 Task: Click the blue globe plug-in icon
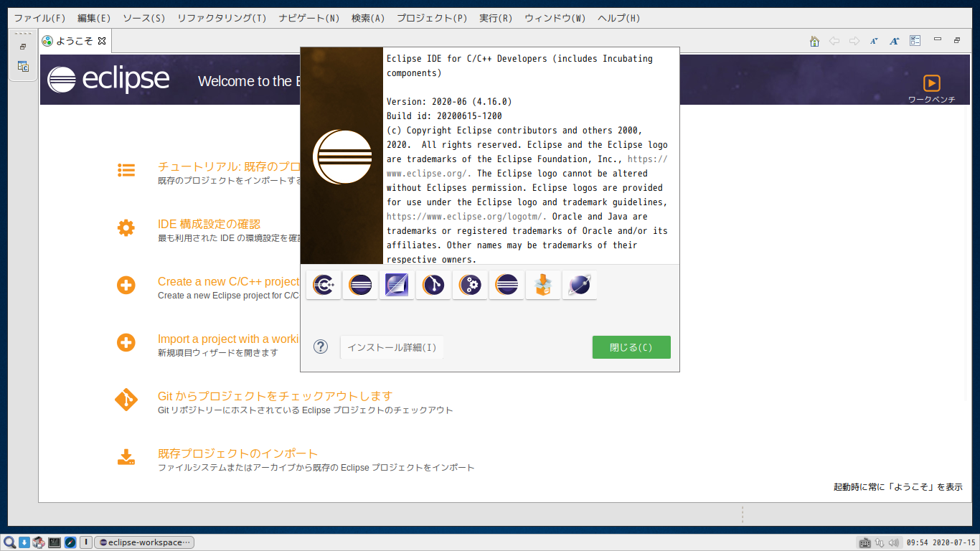click(580, 285)
